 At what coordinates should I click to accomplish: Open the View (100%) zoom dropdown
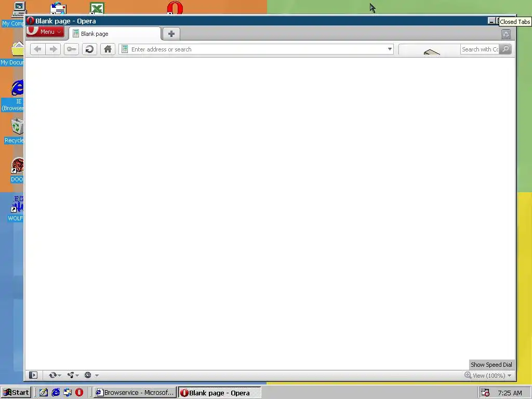pyautogui.click(x=492, y=376)
